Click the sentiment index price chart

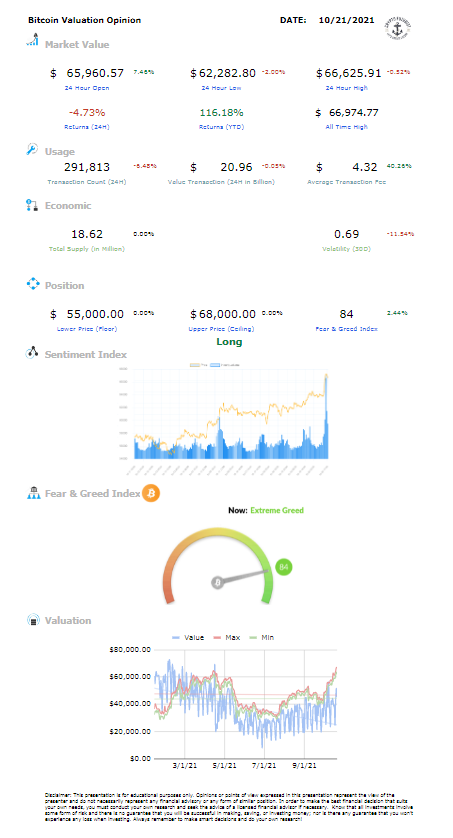[x=230, y=418]
